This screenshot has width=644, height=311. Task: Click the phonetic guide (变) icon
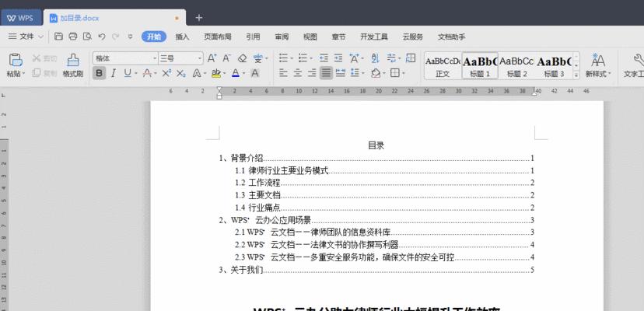coord(257,58)
